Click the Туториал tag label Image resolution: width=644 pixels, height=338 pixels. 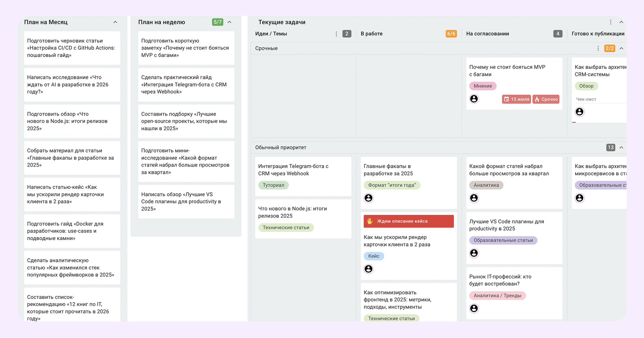273,185
